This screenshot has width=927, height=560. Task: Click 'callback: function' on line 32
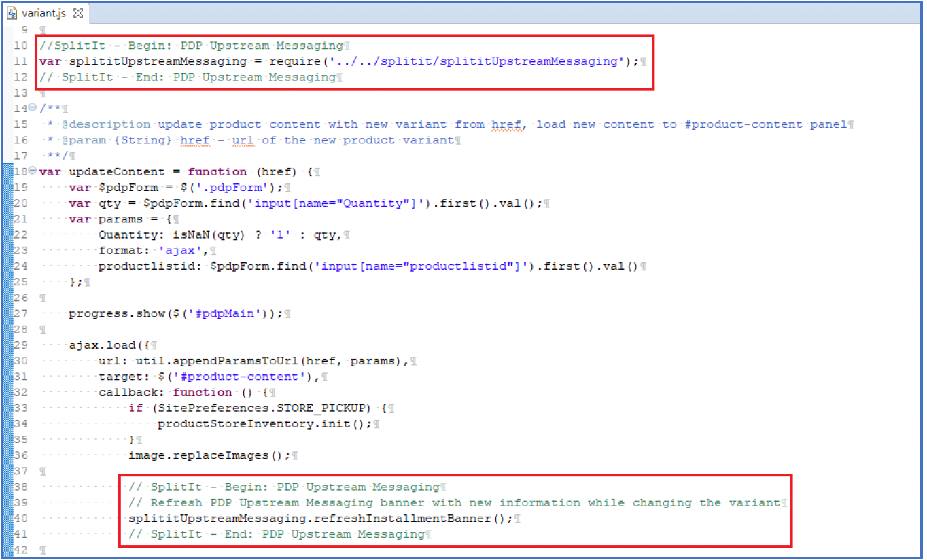click(x=165, y=392)
